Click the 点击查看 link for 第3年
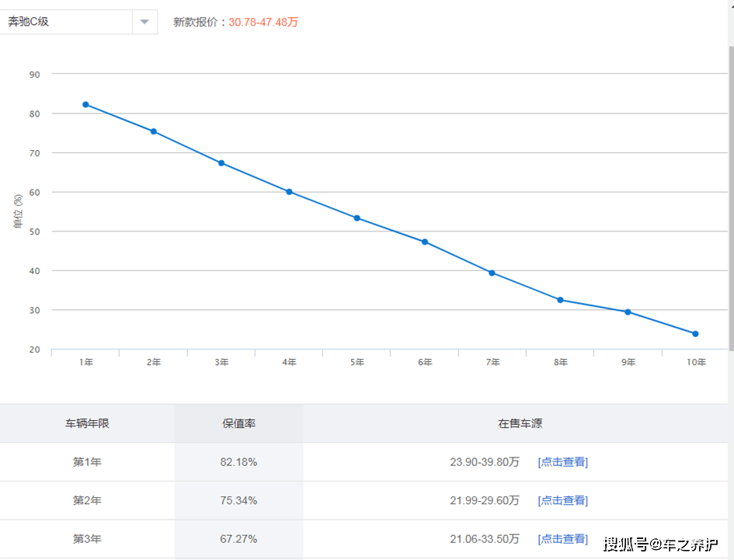The image size is (734, 560). pos(562,539)
